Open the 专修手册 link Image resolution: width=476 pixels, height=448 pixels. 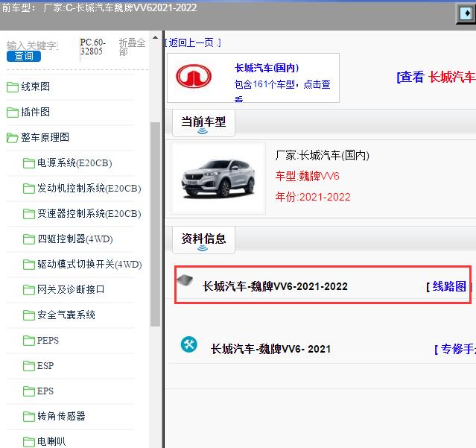coord(455,350)
